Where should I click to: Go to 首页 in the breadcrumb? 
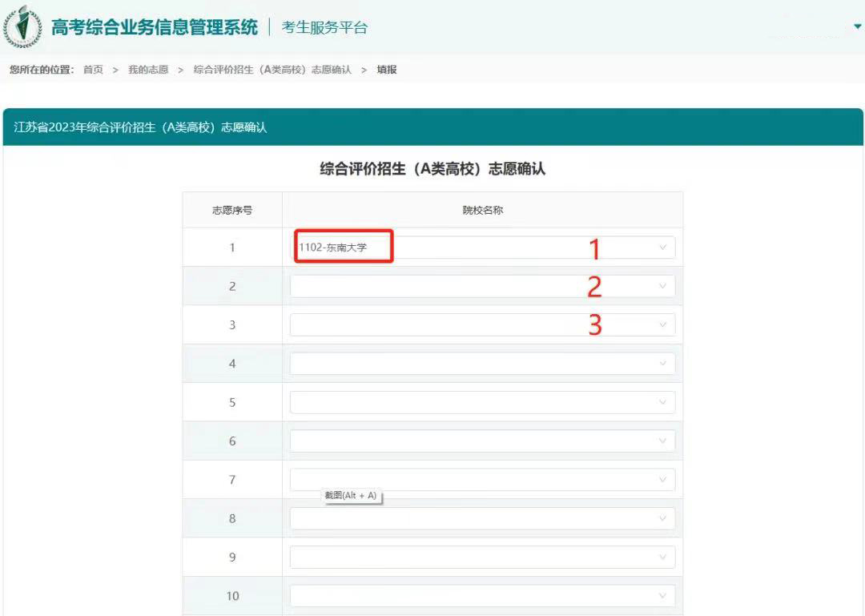(93, 70)
